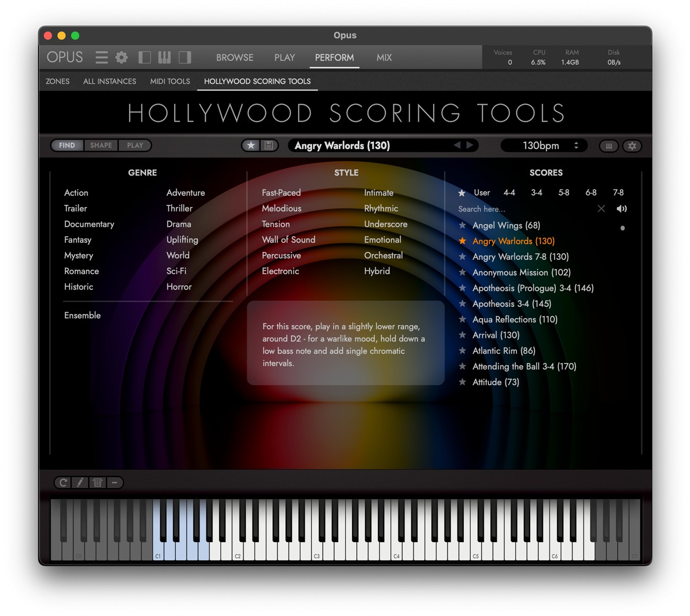Viewport: 690px width, 616px height.
Task: Favorite the current score with star button
Action: tap(251, 145)
